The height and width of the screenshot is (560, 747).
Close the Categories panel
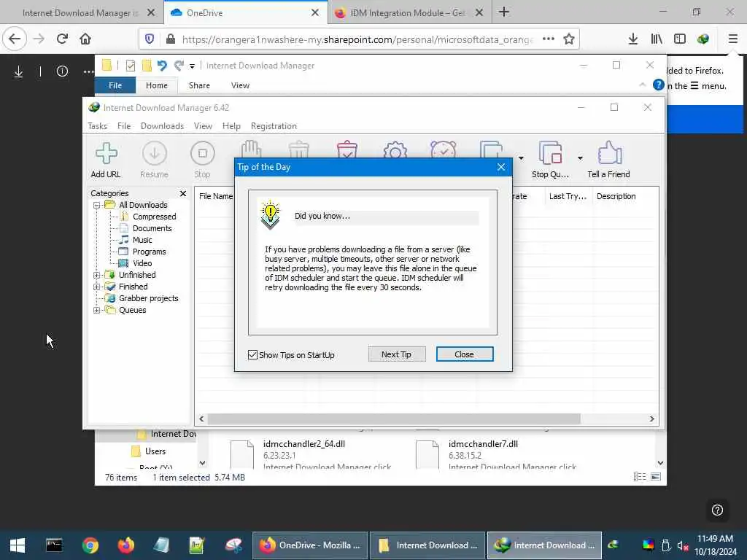(183, 193)
